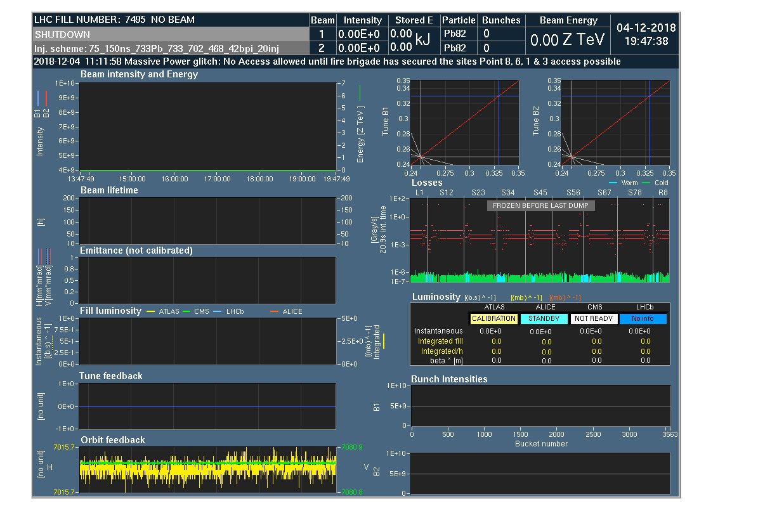Screen dimensions: 758x532
Task: Select the STANDBY status box under ALICE
Action: pyautogui.click(x=544, y=319)
